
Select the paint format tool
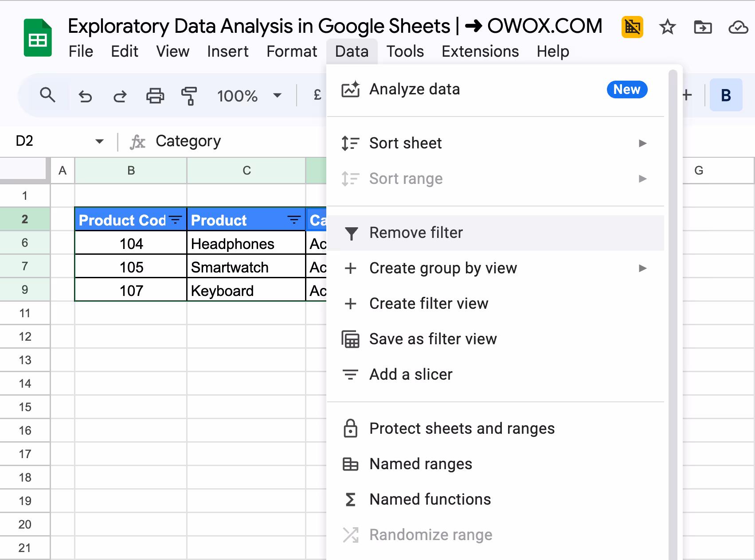click(189, 95)
